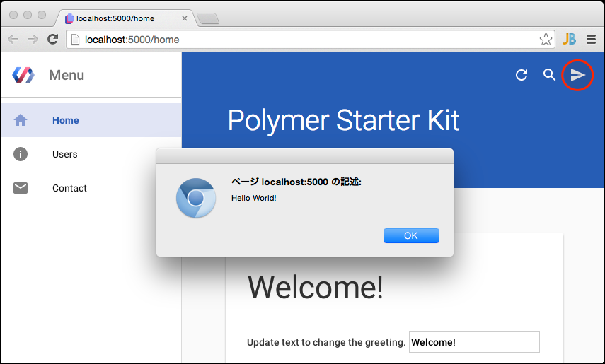
Task: Click the dialog title 'ページ localhost:5000 の記述:'
Action: [296, 182]
